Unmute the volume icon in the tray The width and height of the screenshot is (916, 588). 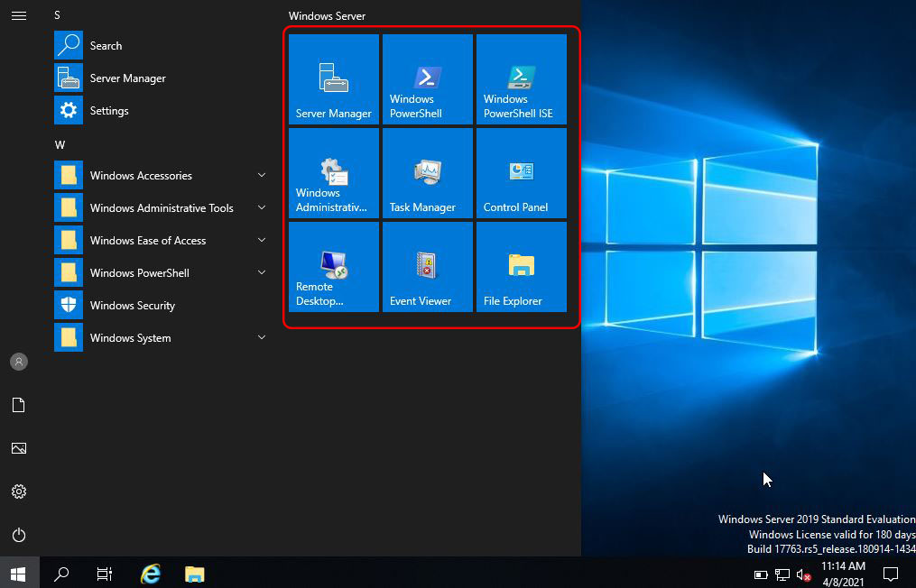802,573
